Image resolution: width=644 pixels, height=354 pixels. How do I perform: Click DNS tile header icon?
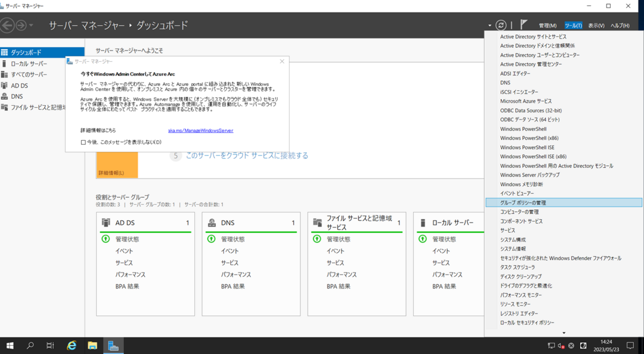[211, 223]
